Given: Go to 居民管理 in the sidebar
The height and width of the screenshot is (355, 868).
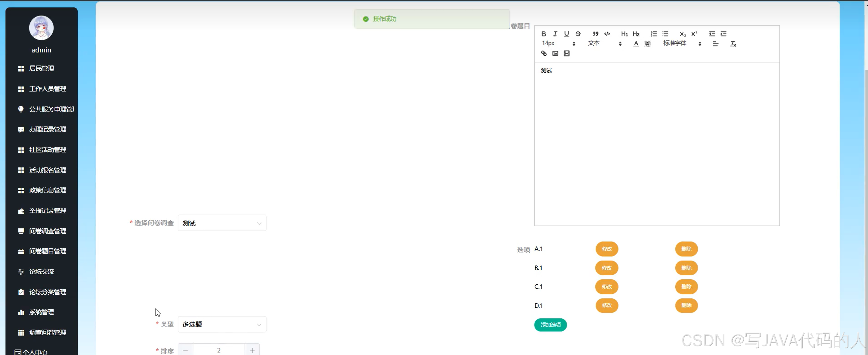Looking at the screenshot, I should (41, 68).
